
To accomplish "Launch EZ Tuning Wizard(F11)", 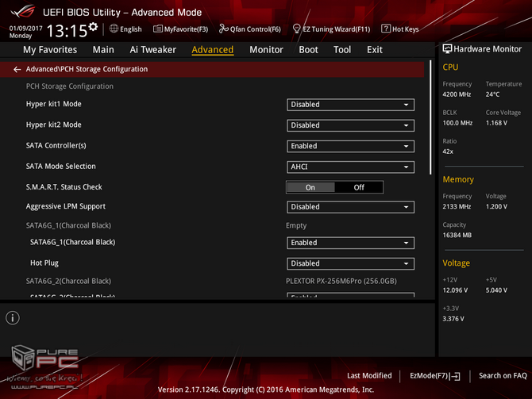I will click(x=331, y=29).
